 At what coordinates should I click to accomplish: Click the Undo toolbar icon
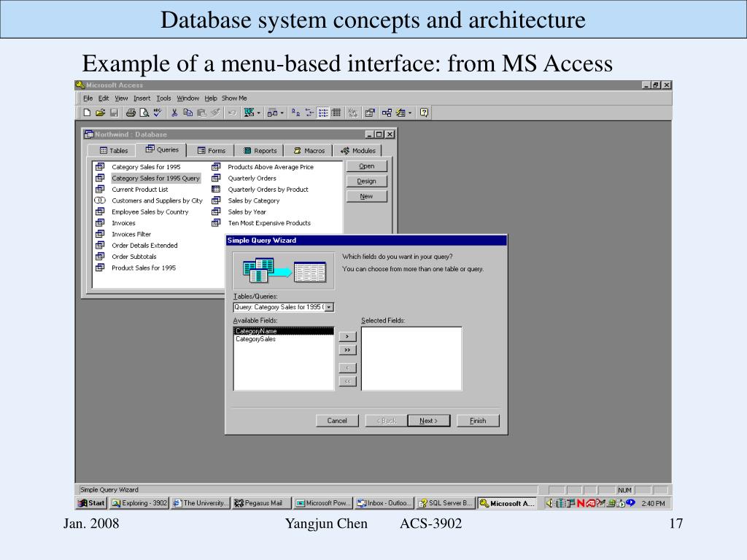[232, 113]
